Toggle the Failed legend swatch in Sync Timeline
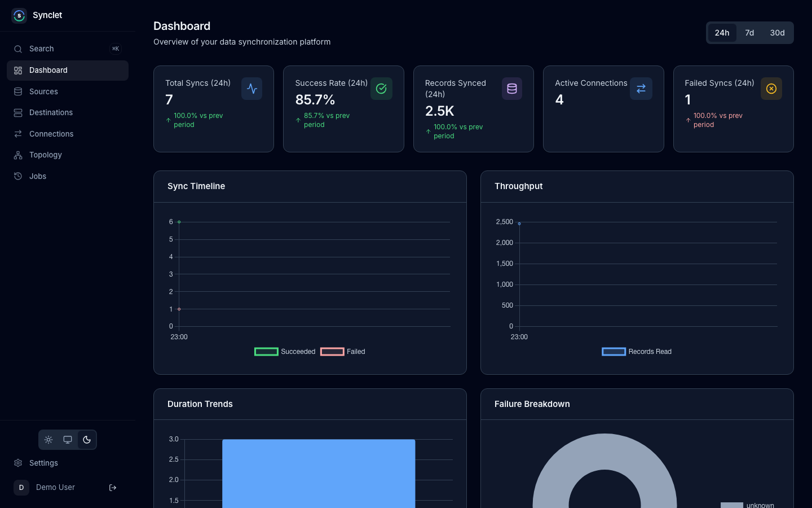The height and width of the screenshot is (508, 812). coord(332,352)
